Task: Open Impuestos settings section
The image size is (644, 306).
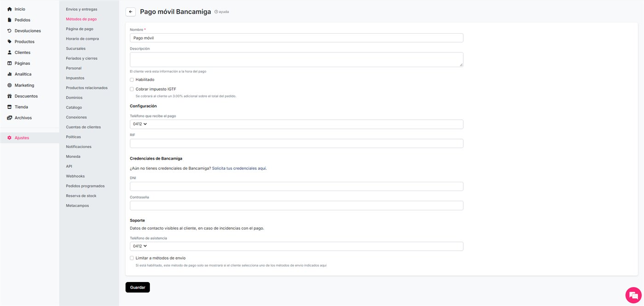Action: (75, 78)
